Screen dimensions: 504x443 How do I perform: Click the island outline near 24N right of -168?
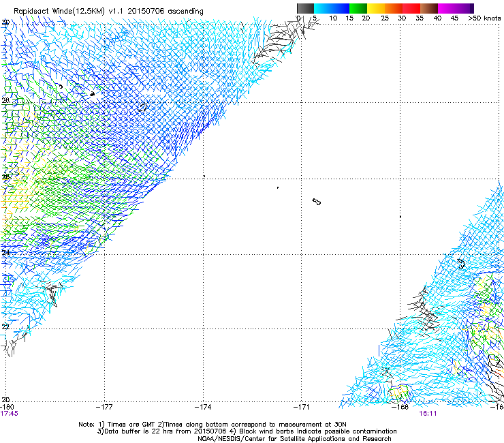pos(461,264)
